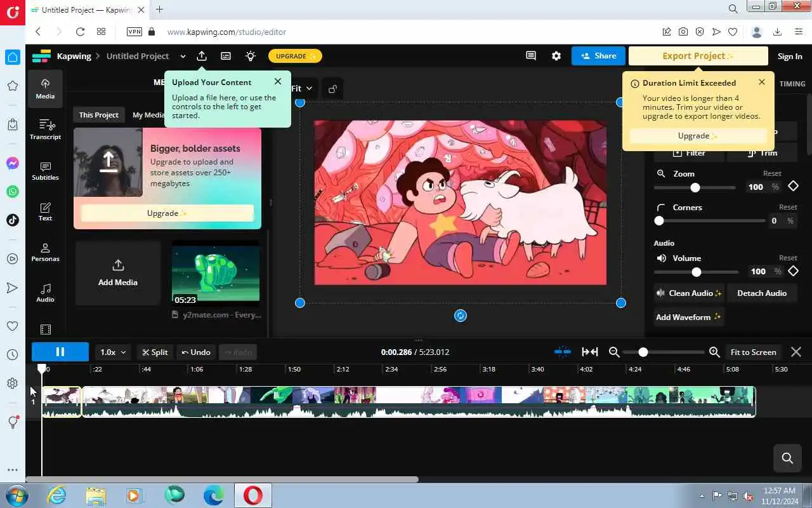Image resolution: width=812 pixels, height=508 pixels.
Task: Adjust the Corners slider handle
Action: [659, 221]
